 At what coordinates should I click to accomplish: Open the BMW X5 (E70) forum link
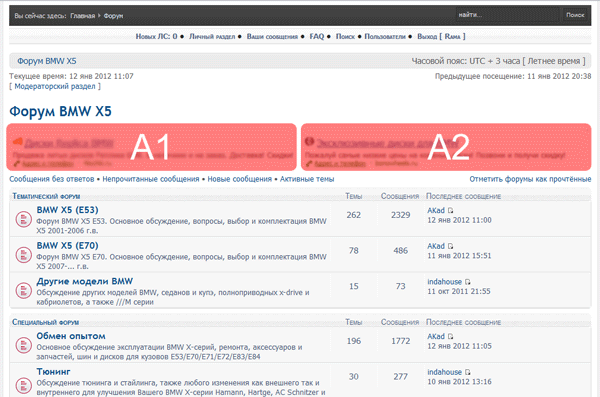pyautogui.click(x=67, y=245)
